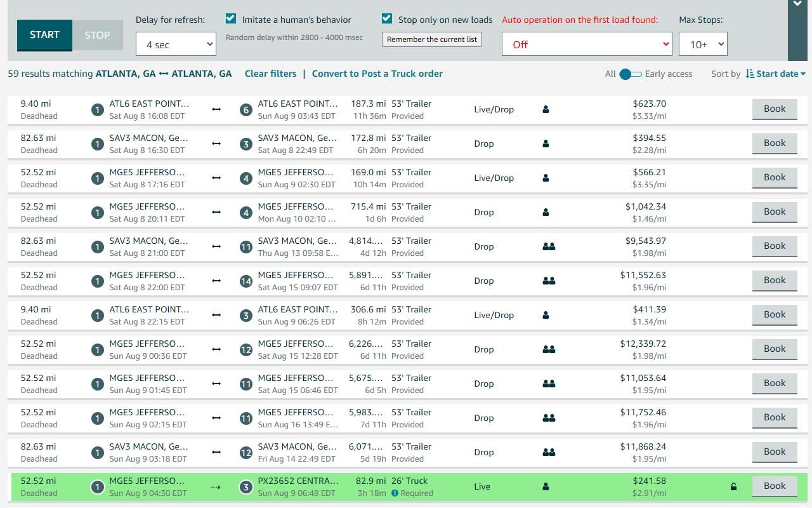Toggle Stop only on new loads checkbox
The height and width of the screenshot is (508, 812).
pyautogui.click(x=387, y=19)
